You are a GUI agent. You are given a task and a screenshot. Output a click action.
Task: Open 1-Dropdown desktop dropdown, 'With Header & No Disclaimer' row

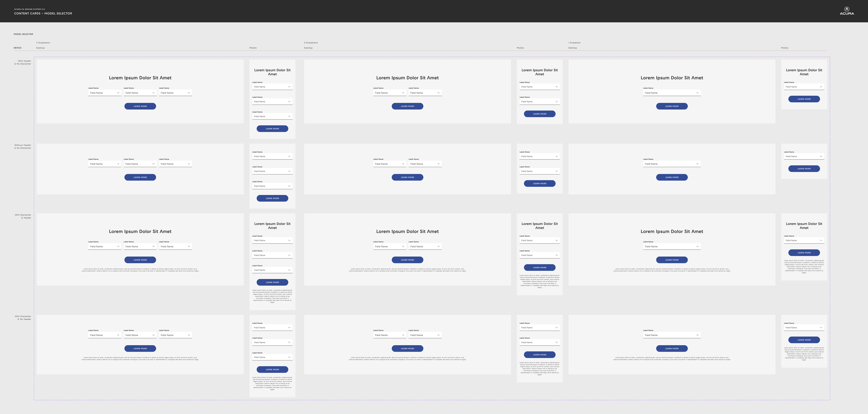(672, 93)
